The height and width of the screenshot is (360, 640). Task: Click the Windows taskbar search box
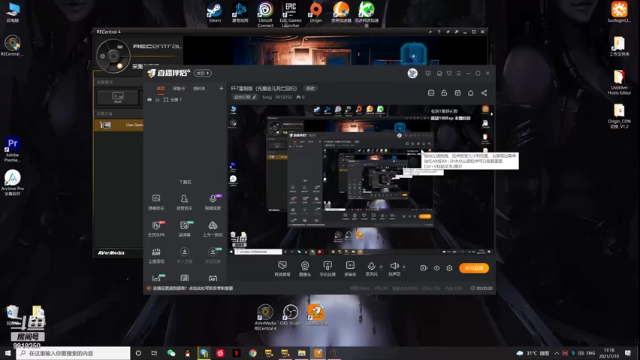point(73,353)
